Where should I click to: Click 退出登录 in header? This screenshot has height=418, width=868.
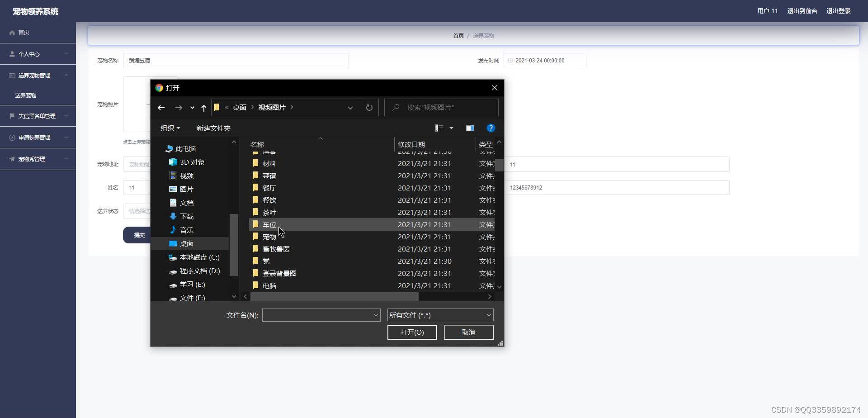pos(838,11)
